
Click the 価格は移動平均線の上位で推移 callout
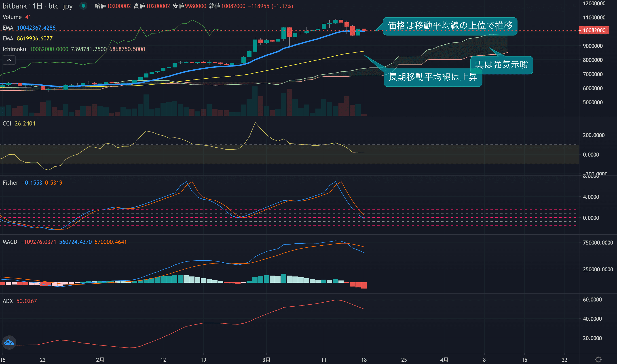coord(450,26)
